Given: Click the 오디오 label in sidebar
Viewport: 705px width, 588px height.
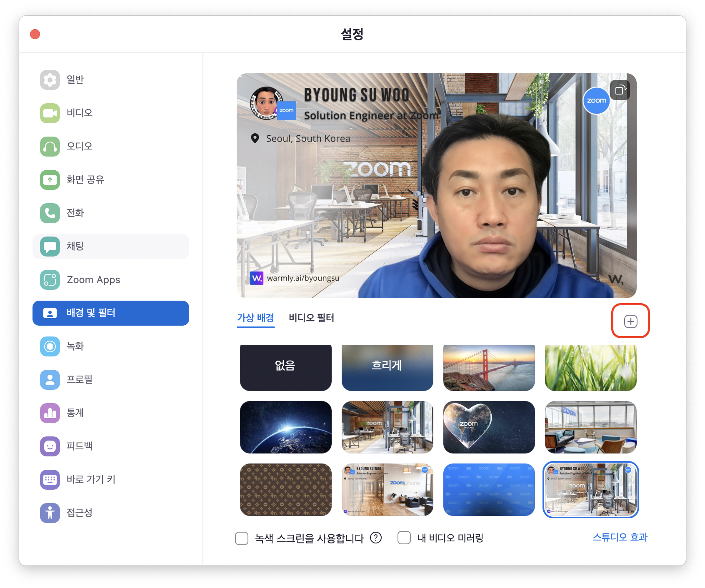Looking at the screenshot, I should tap(80, 146).
